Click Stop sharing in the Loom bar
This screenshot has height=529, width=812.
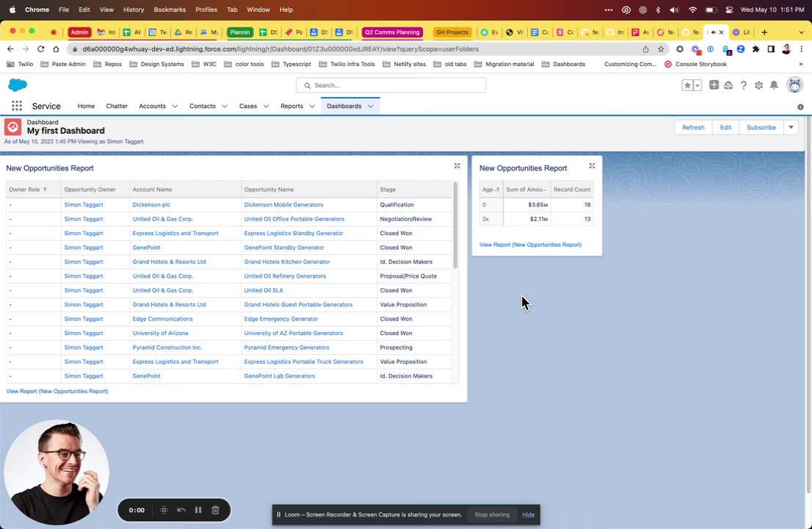[492, 514]
